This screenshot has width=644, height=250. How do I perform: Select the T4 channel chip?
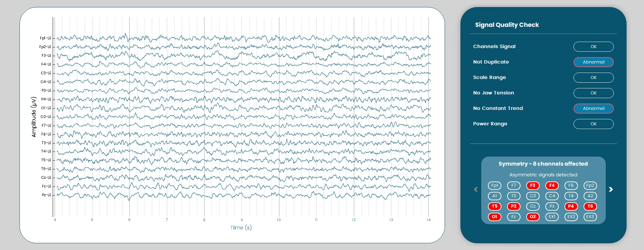(x=571, y=196)
